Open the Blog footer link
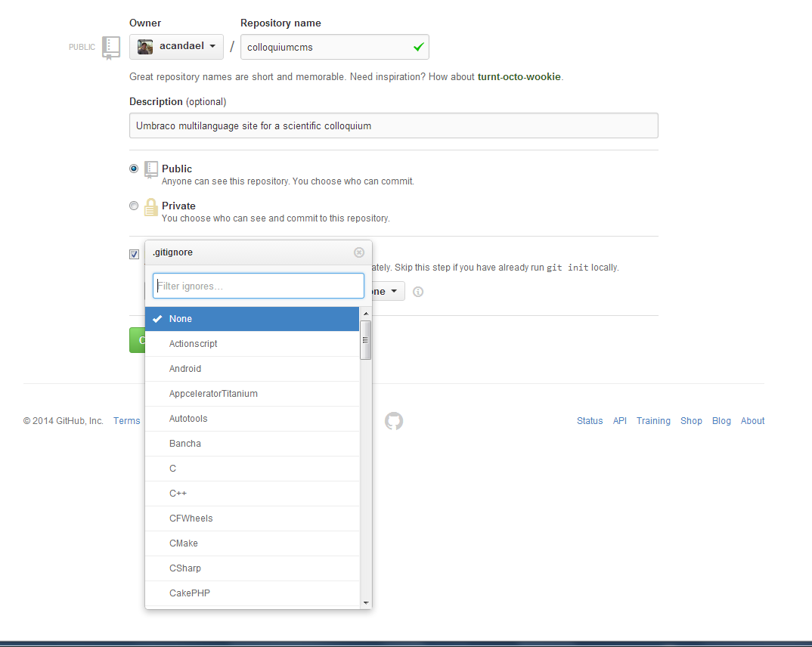The image size is (812, 647). (721, 421)
